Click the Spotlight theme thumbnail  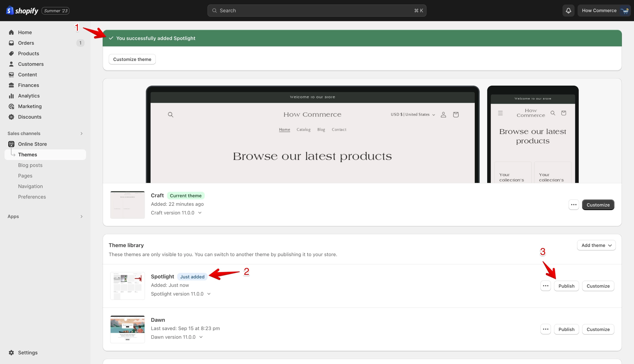coord(127,286)
